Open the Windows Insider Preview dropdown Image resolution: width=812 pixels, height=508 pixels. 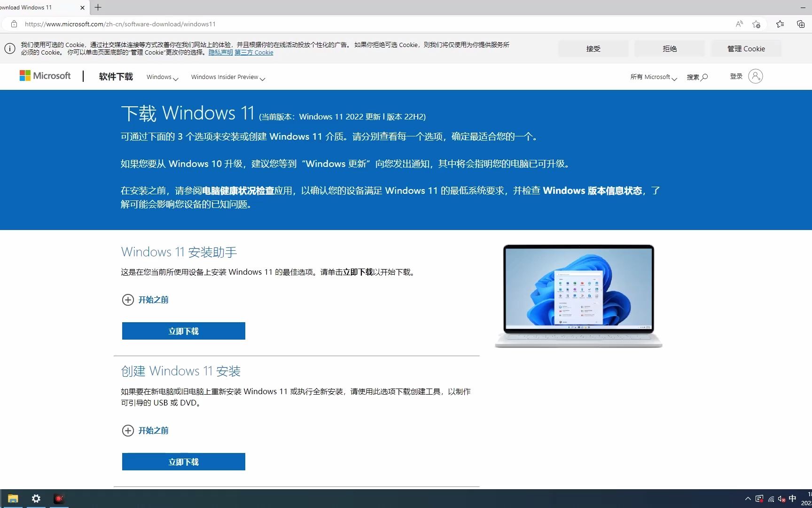[228, 77]
